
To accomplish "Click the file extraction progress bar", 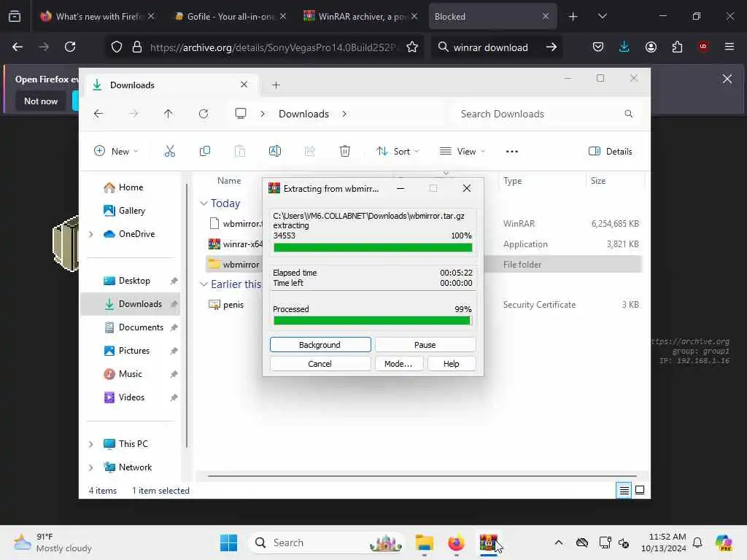I will [x=373, y=248].
